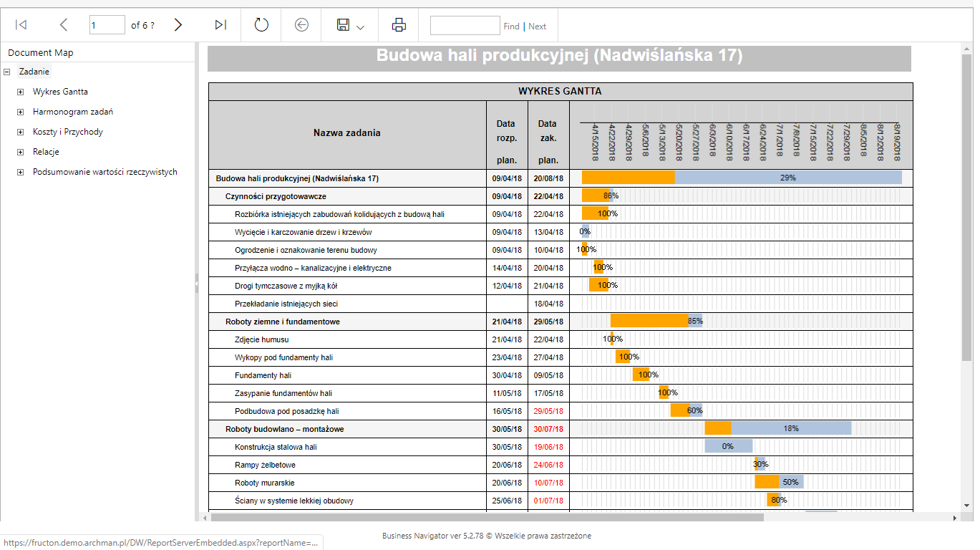Click the horizontal scrollbar right arrow

954,517
